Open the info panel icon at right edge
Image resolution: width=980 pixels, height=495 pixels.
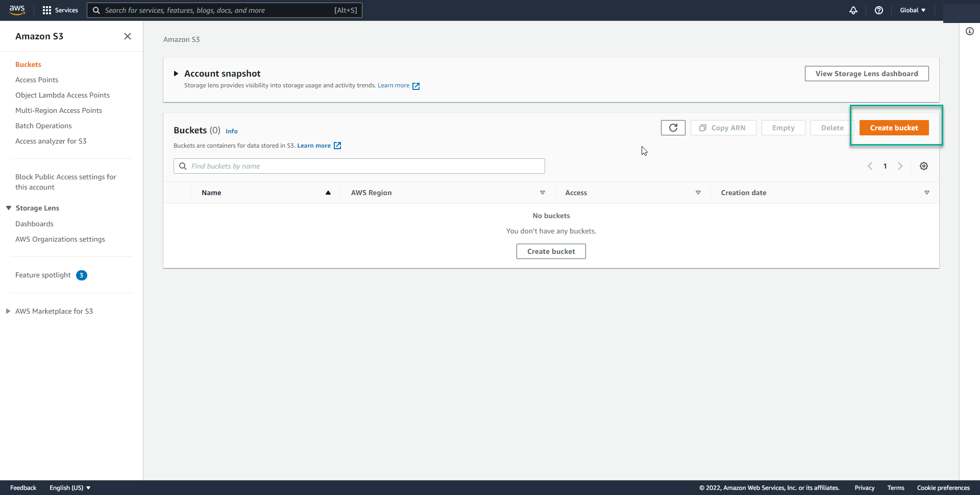[x=969, y=31]
